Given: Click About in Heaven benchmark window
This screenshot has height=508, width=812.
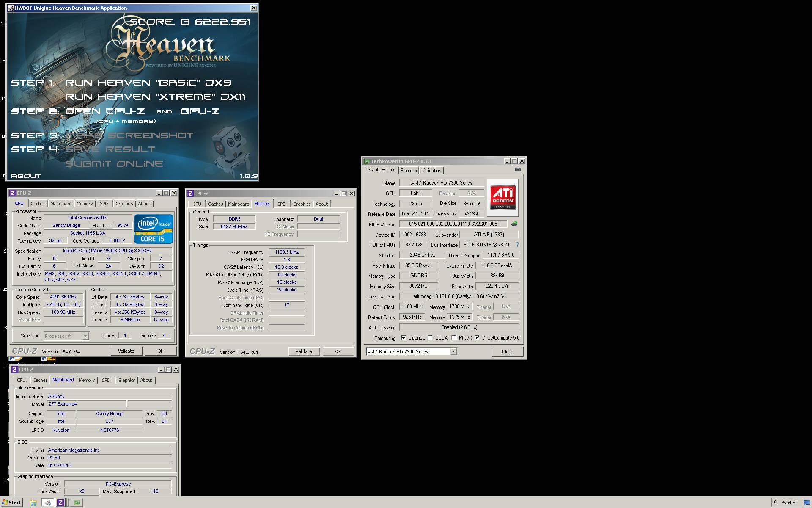Looking at the screenshot, I should pyautogui.click(x=26, y=176).
